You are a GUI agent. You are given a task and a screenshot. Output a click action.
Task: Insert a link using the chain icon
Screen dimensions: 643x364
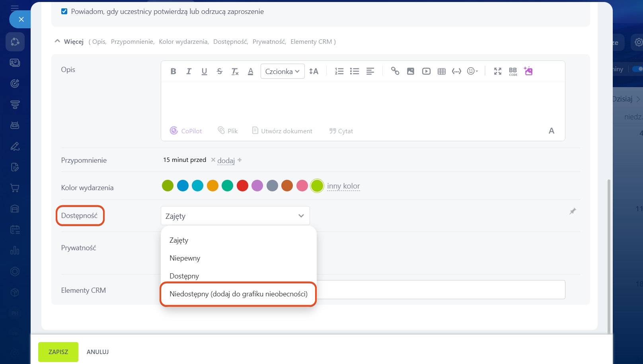click(x=395, y=71)
